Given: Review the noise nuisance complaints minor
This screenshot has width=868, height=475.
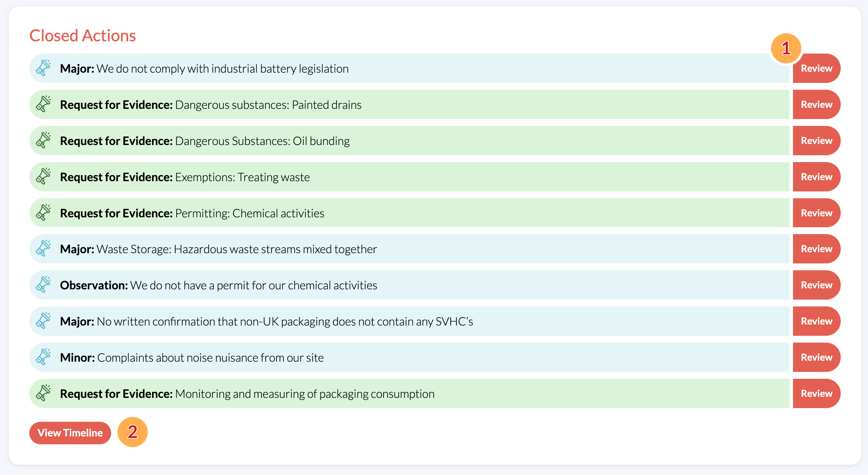Looking at the screenshot, I should point(816,357).
